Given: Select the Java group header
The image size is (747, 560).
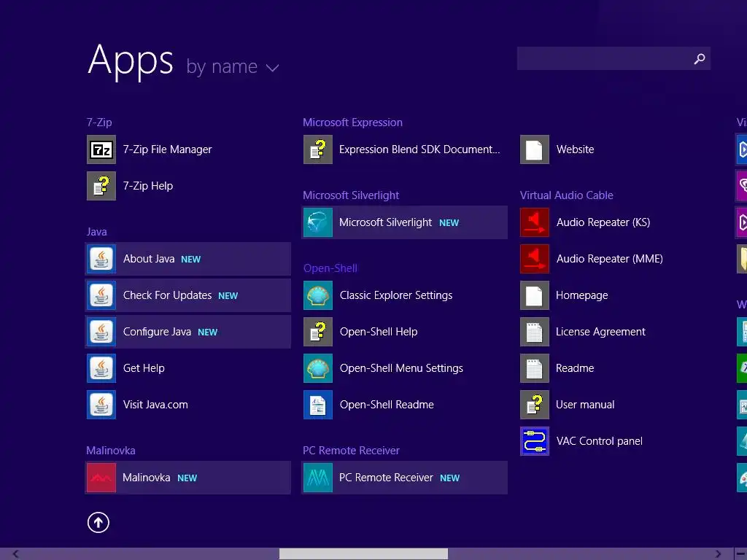Looking at the screenshot, I should pos(97,232).
